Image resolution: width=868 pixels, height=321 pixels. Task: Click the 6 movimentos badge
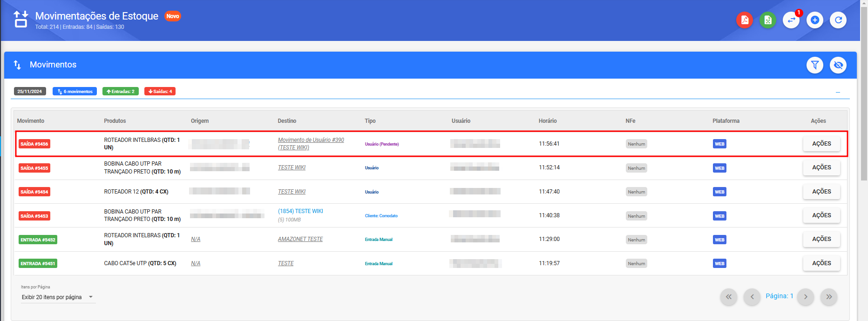75,91
